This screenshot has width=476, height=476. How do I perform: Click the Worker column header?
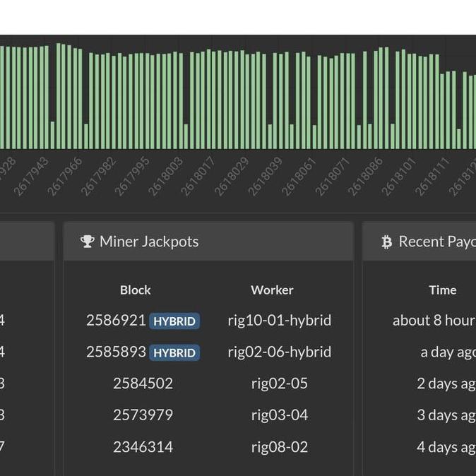click(272, 290)
